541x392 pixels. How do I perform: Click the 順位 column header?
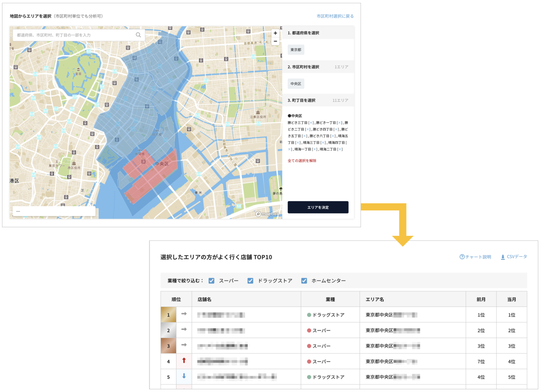pyautogui.click(x=176, y=299)
